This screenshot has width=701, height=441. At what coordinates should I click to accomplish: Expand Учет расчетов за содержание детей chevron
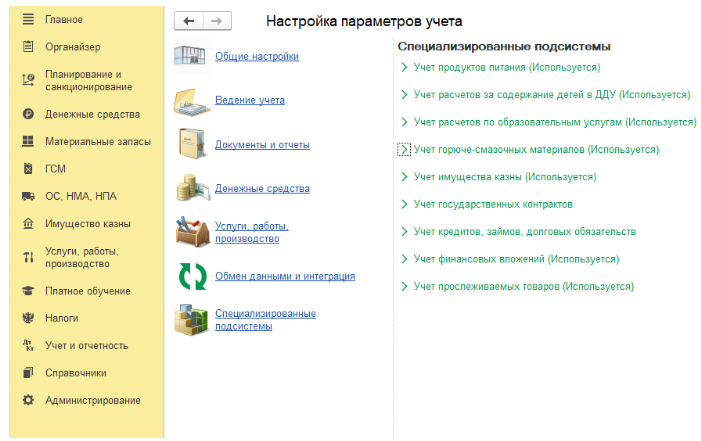point(404,94)
